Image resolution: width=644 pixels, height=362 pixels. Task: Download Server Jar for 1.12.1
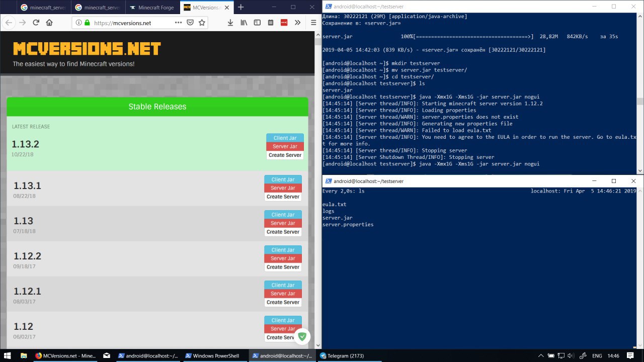coord(283,294)
